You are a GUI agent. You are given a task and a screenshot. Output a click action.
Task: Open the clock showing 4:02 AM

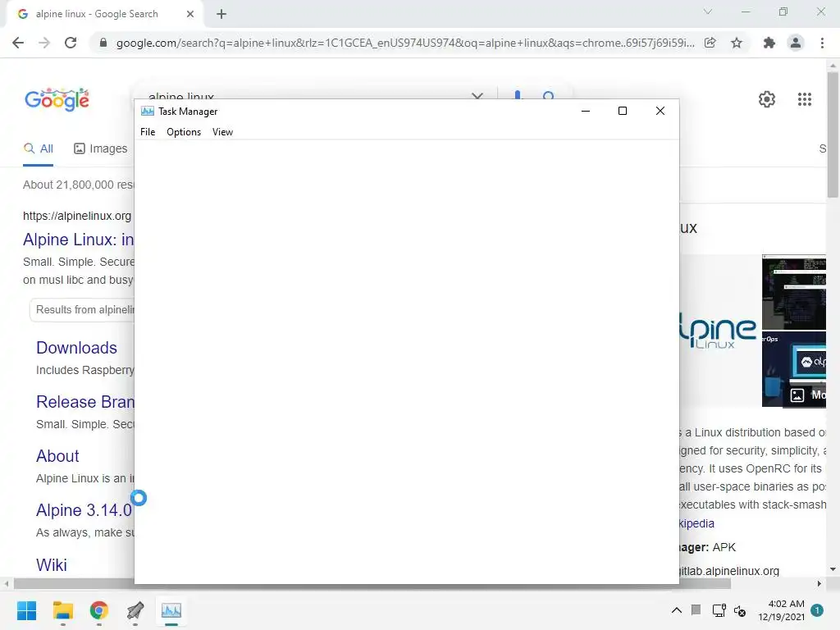[782, 610]
